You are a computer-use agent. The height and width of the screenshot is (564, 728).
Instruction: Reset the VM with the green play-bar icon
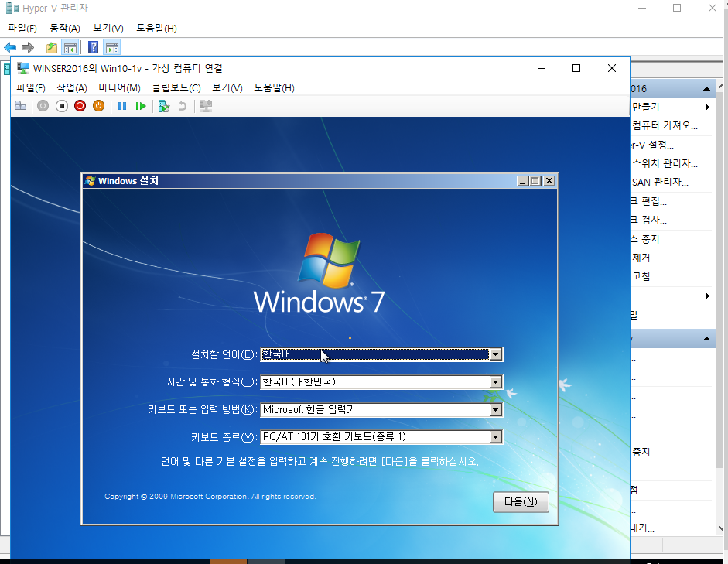[x=141, y=106]
